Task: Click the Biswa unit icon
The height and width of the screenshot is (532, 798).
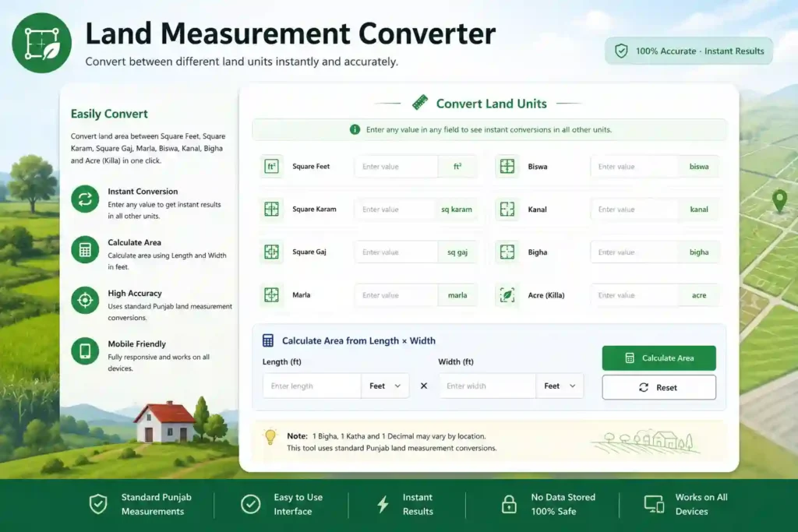Action: (507, 167)
